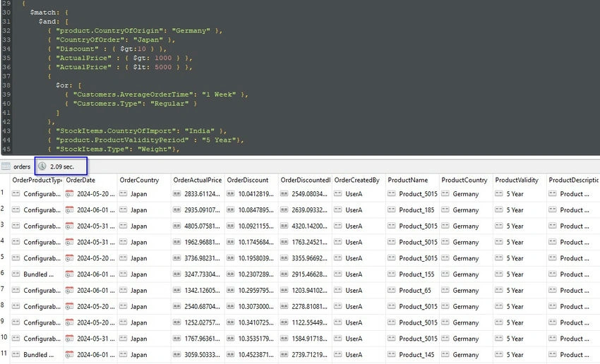The width and height of the screenshot is (600, 364).
Task: Click the number icon beside 3059.50333
Action: pyautogui.click(x=176, y=354)
